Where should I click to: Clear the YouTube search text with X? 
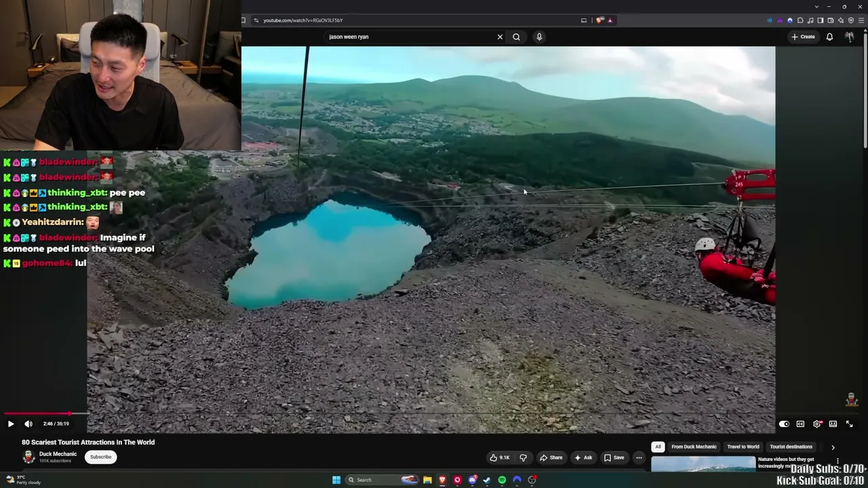[500, 37]
